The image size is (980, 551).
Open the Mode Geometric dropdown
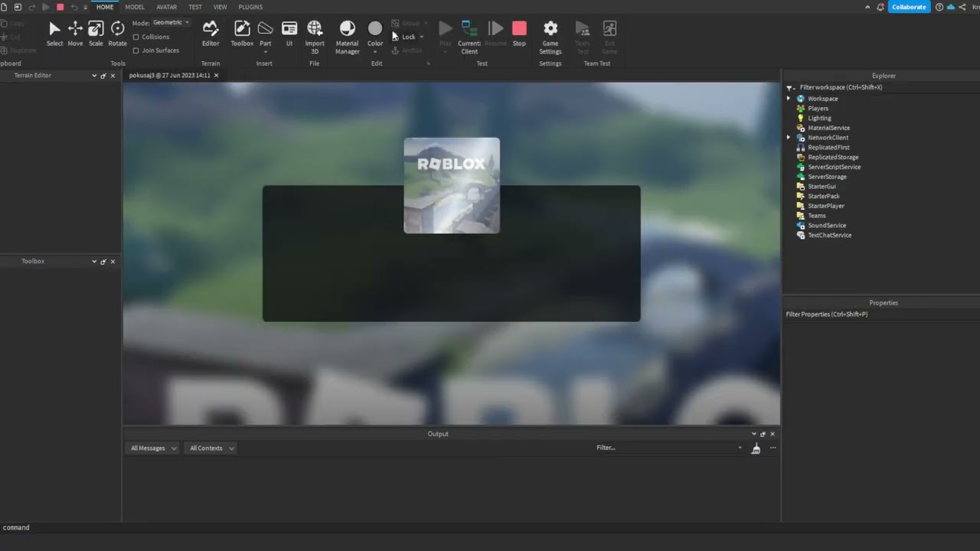(171, 22)
